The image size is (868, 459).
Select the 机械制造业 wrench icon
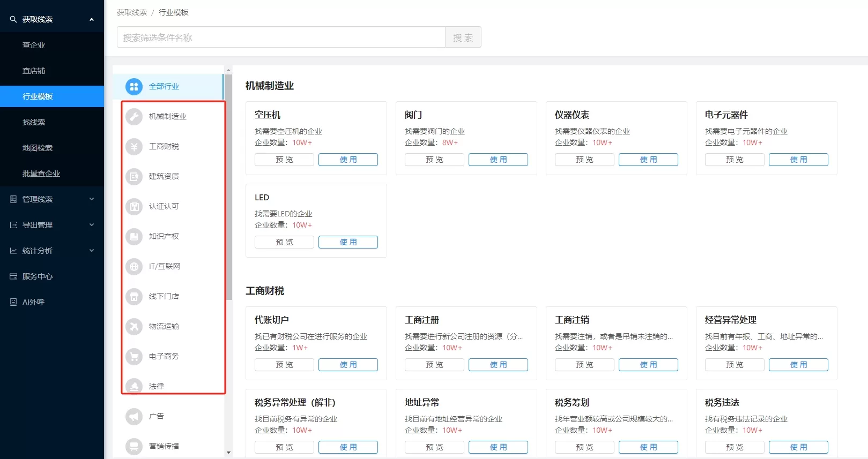tap(133, 116)
